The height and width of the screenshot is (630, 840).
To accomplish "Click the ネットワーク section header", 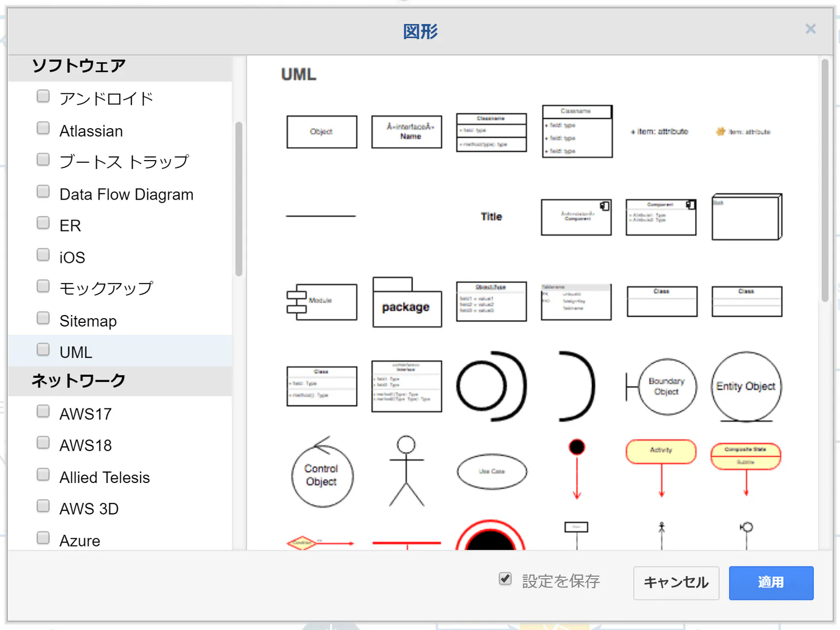I will tap(120, 381).
